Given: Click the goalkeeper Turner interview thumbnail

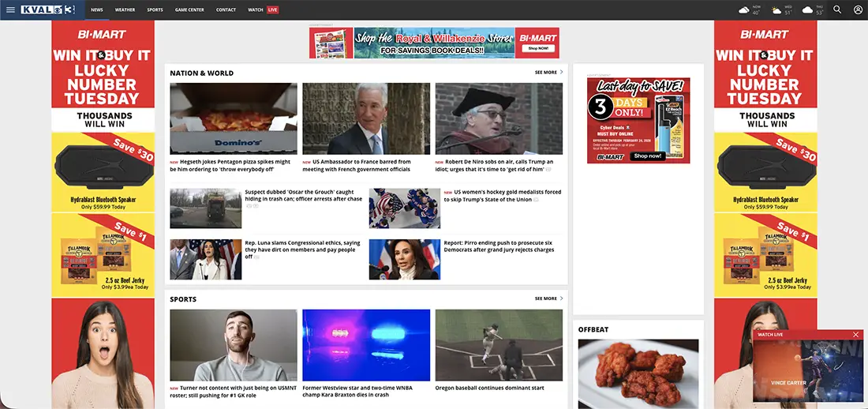Looking at the screenshot, I should click(x=234, y=345).
